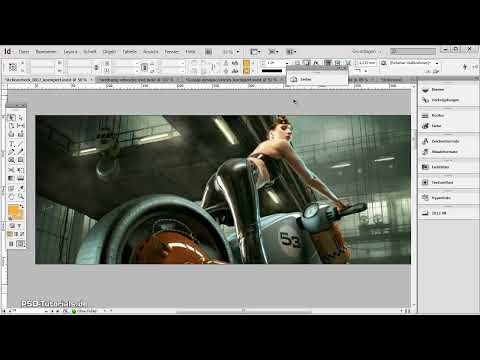480x360 pixels.
Task: Open the Layout menu
Action: tap(70, 52)
